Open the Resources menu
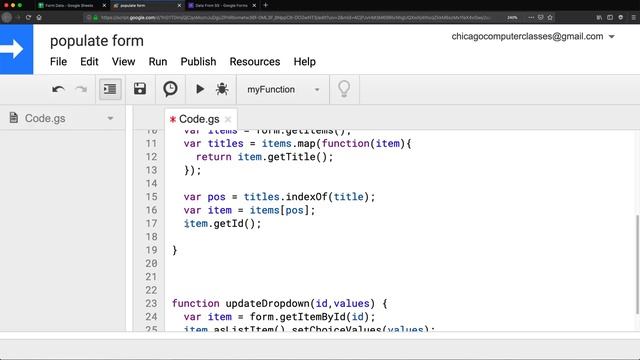Viewport: 640px width, 360px height. point(255,62)
